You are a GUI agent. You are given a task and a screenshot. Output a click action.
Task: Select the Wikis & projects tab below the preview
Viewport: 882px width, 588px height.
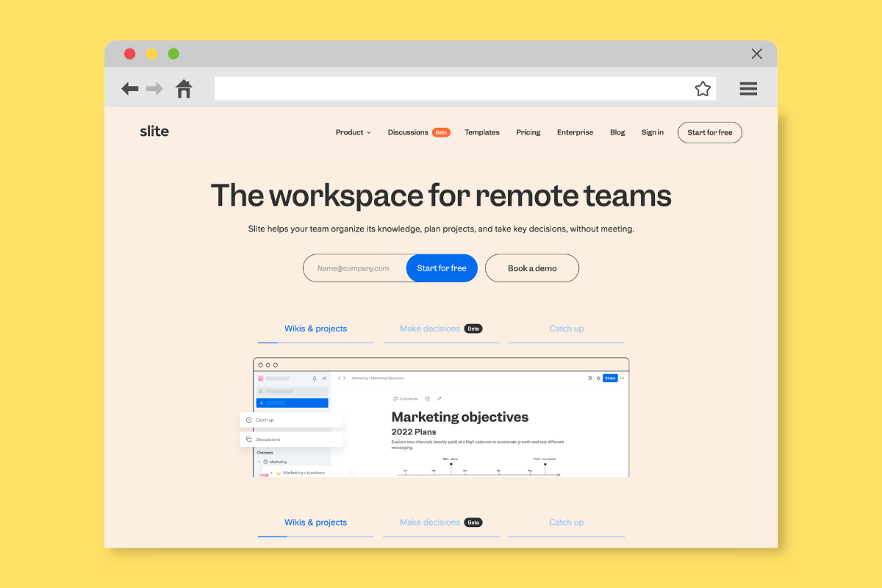click(316, 523)
